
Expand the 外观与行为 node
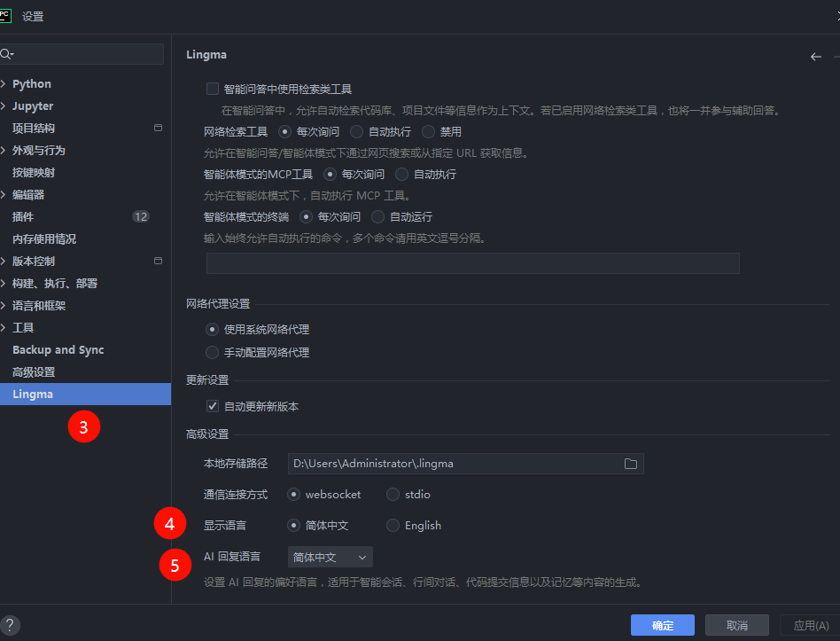click(x=4, y=150)
